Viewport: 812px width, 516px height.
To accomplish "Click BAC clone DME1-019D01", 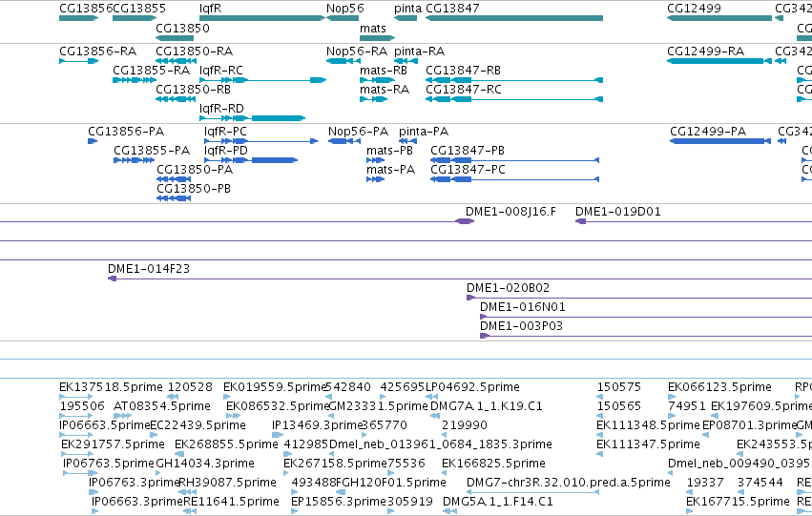I will [x=694, y=221].
